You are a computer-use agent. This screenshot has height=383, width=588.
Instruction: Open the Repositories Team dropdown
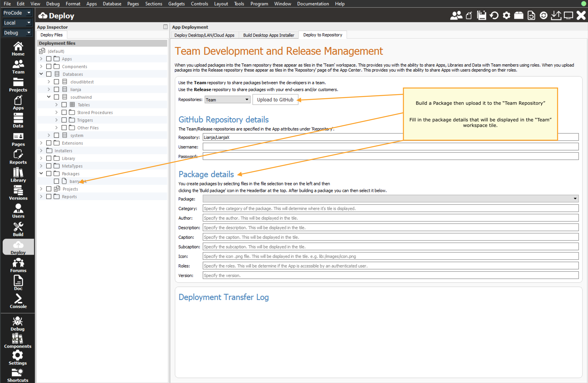click(227, 100)
